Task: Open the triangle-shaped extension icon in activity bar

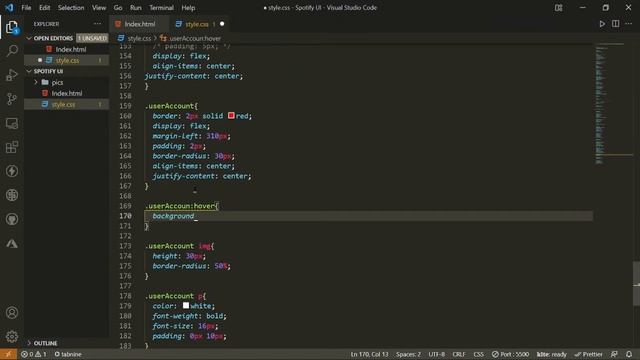Action: coord(12,244)
